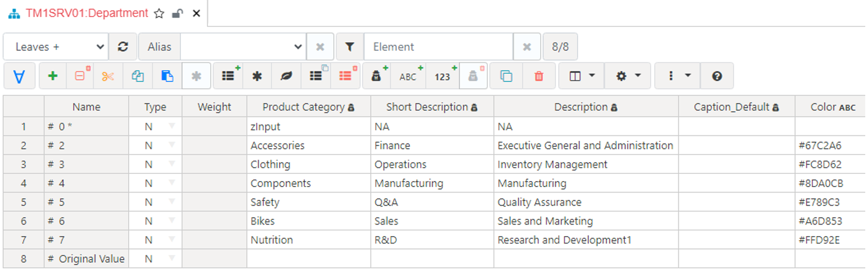Clear the Alias selection with the X button
Image resolution: width=868 pixels, height=274 pixels.
tap(320, 47)
